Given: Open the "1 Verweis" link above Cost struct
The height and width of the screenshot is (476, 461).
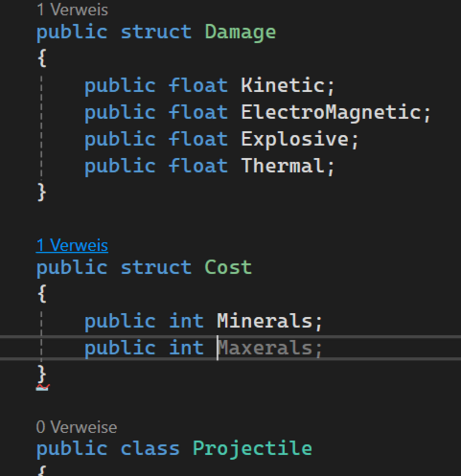Looking at the screenshot, I should (72, 245).
